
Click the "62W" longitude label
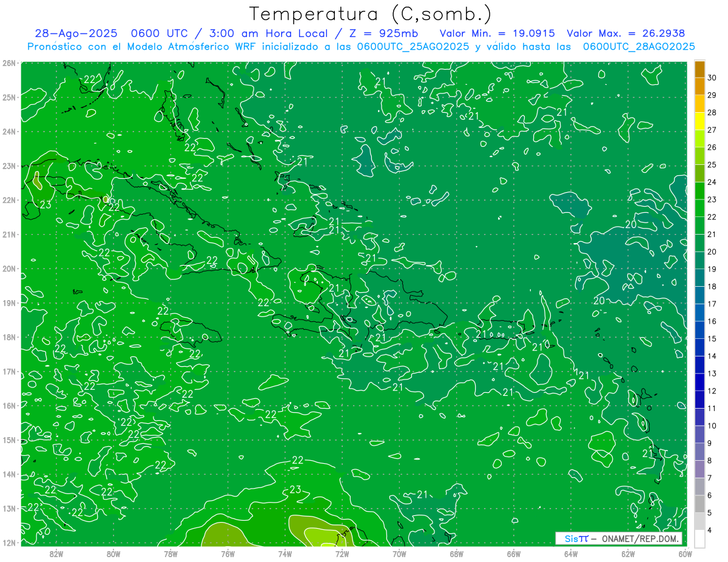pos(628,553)
